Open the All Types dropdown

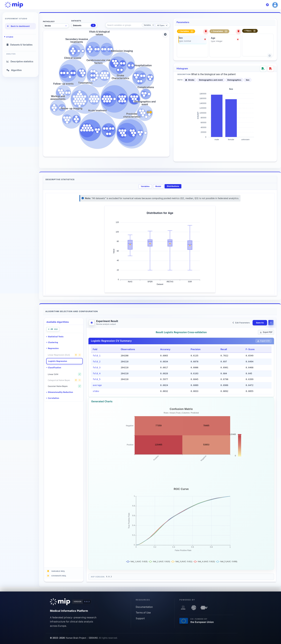click(162, 25)
